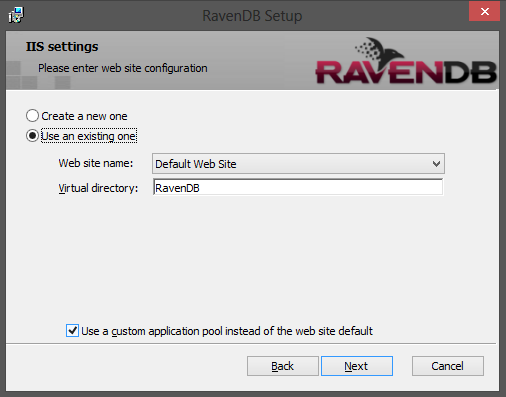The height and width of the screenshot is (397, 506).
Task: Cancel the RavenDB installation
Action: coord(448,366)
